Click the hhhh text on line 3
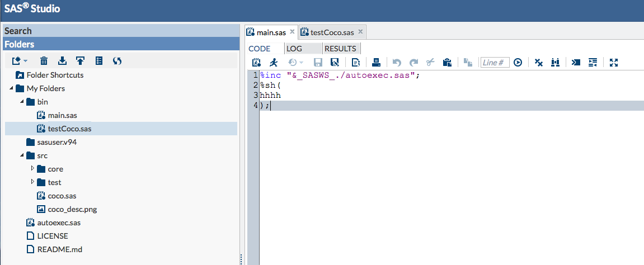The image size is (644, 265). tap(270, 96)
